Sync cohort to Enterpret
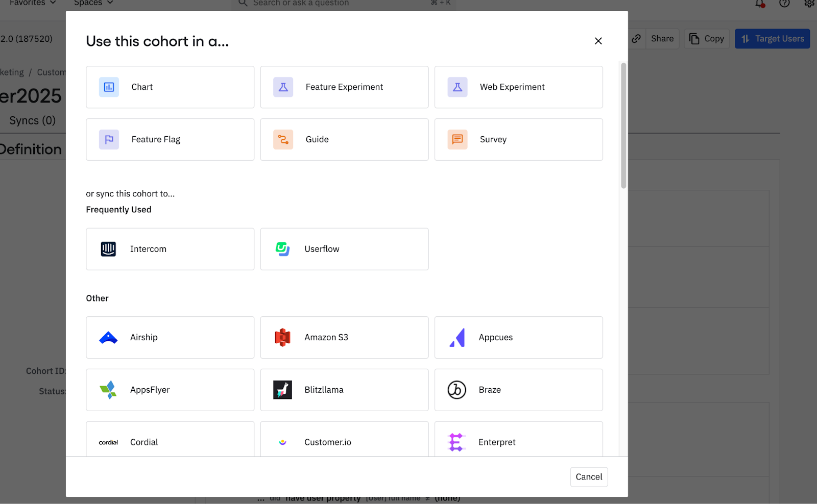The image size is (817, 504). [518, 439]
